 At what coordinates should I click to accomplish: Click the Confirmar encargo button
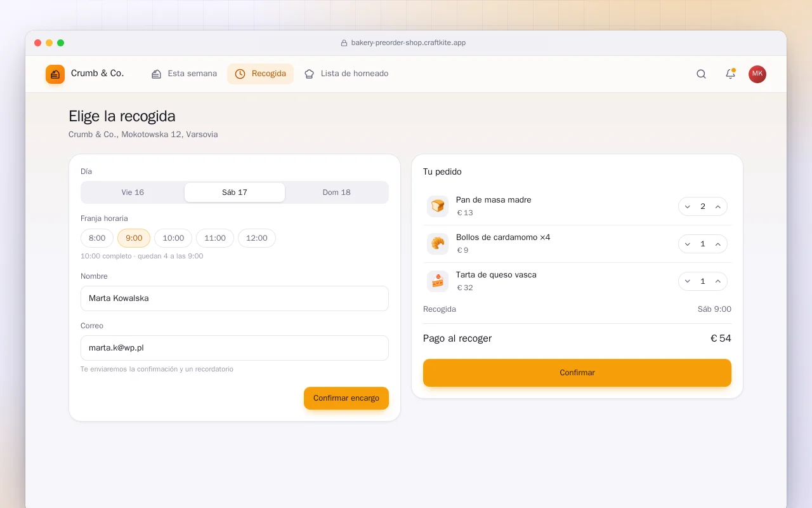tap(346, 398)
